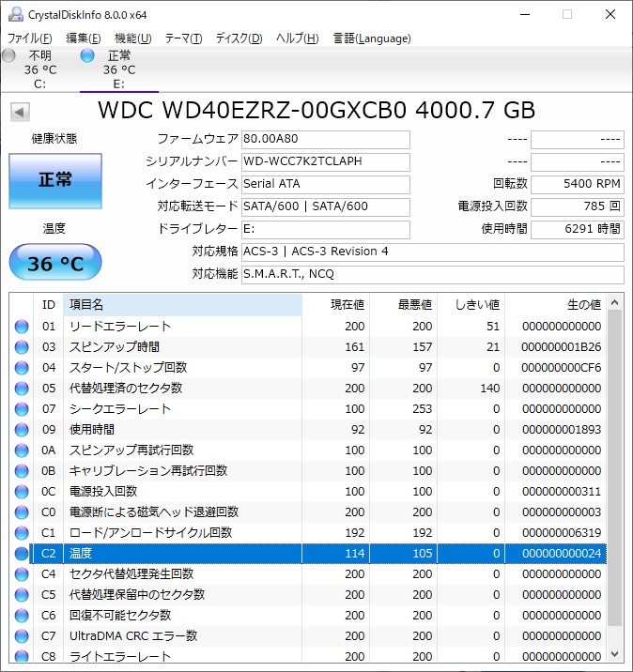The width and height of the screenshot is (633, 672).
Task: Click the 電源投入回数 field 785 回
Action: [x=578, y=207]
